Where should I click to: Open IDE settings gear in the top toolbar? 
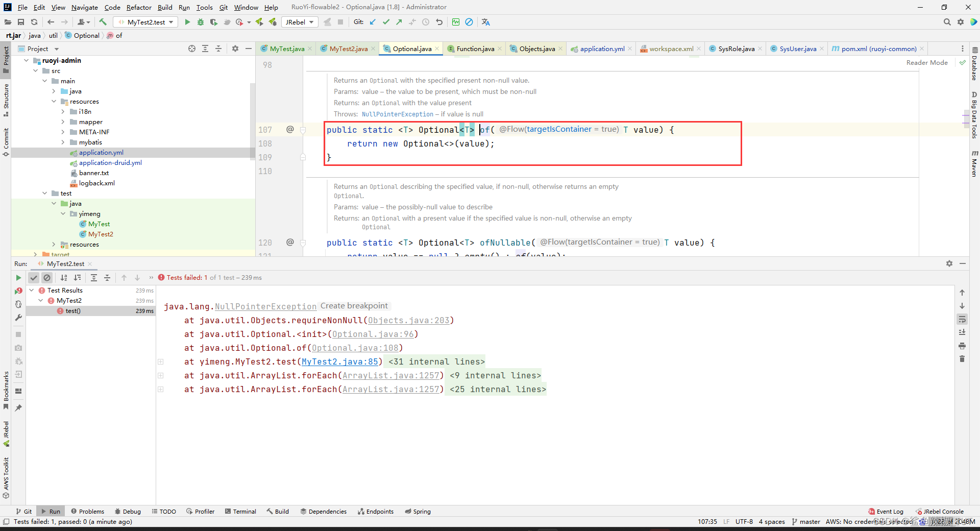(960, 22)
